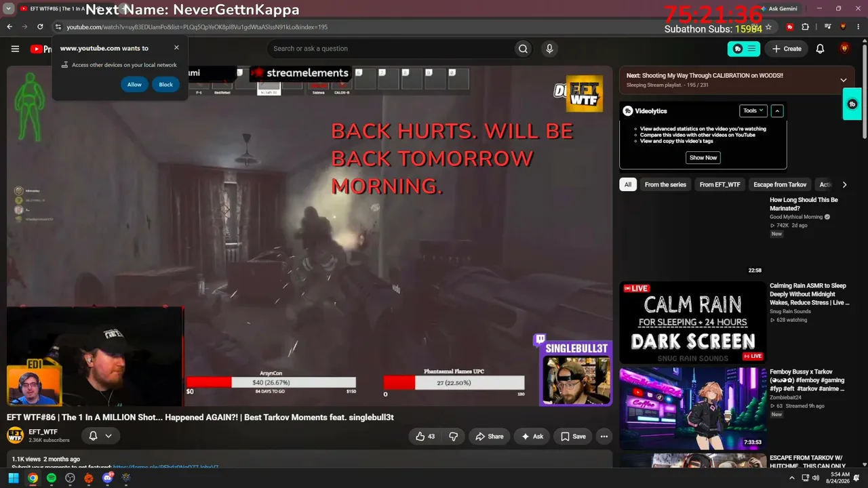Open the Calming Rain ASMR video title

[809, 294]
